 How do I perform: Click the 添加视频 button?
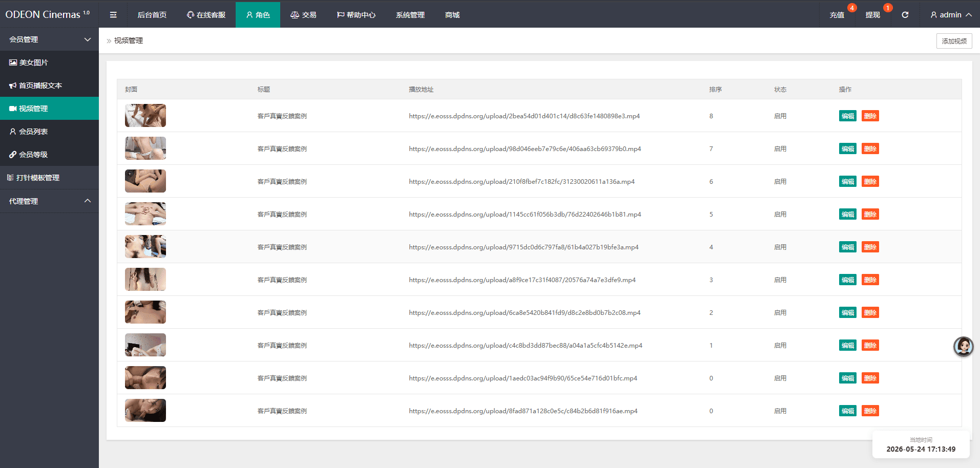954,41
